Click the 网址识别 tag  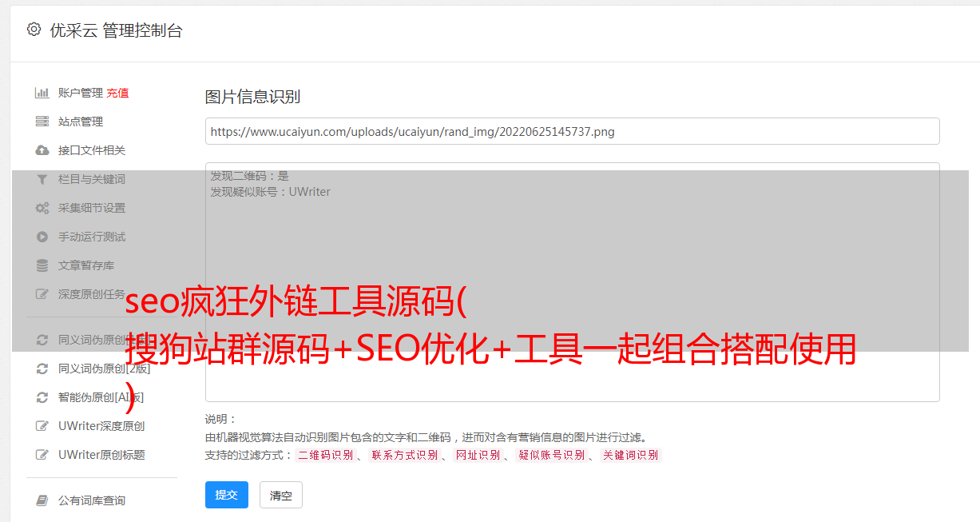[x=478, y=455]
